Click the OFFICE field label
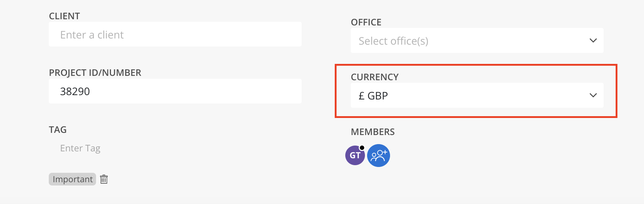Image resolution: width=644 pixels, height=204 pixels. click(366, 22)
